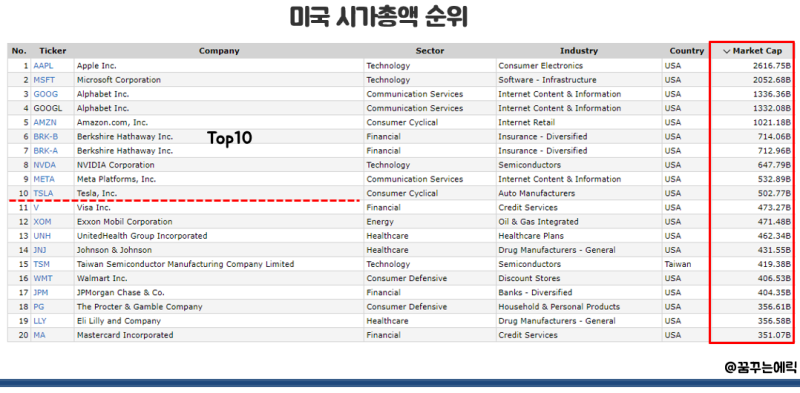Open the LLY ticker link
Image resolution: width=800 pixels, height=393 pixels.
click(40, 321)
